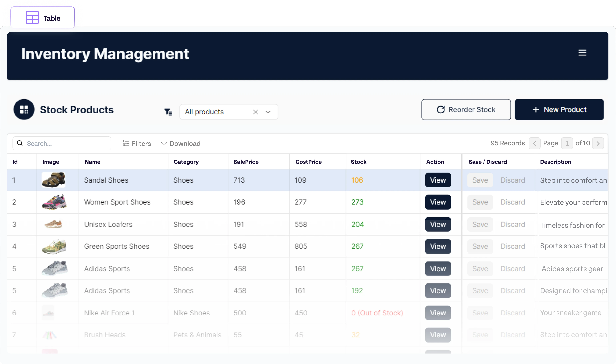
Task: Open the Filters options
Action: tap(137, 143)
